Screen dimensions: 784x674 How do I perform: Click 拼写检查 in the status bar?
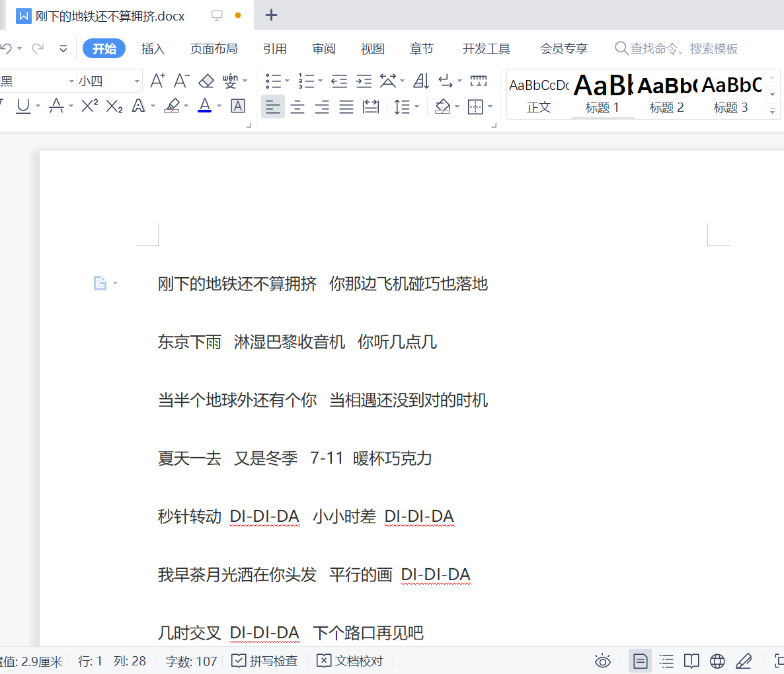[x=264, y=661]
